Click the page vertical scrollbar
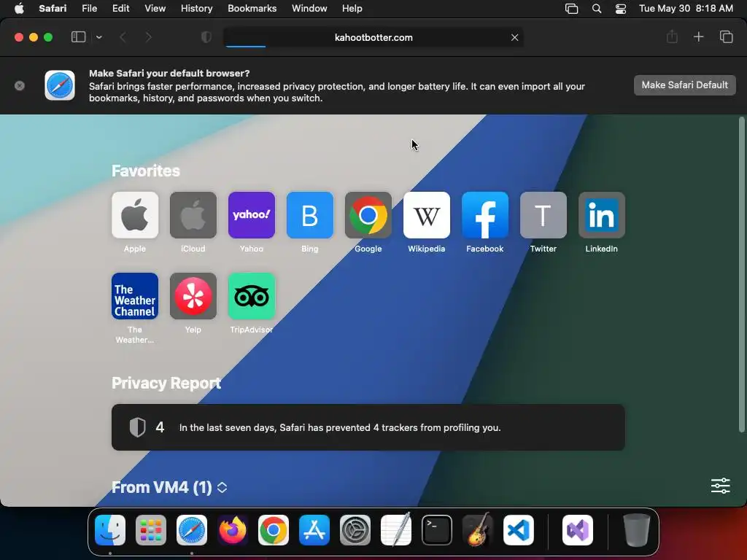The width and height of the screenshot is (747, 560). click(741, 275)
